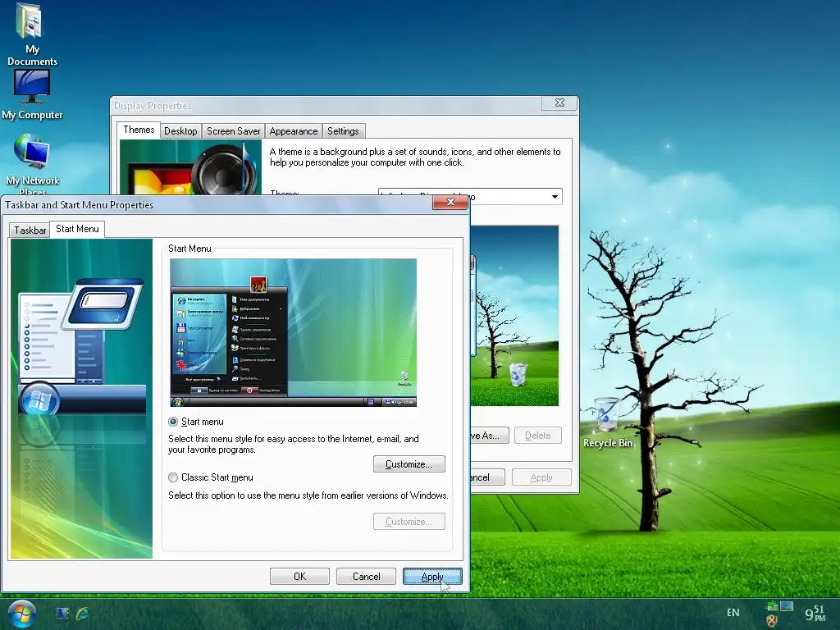Open the My Documents desktop icon

(x=32, y=34)
